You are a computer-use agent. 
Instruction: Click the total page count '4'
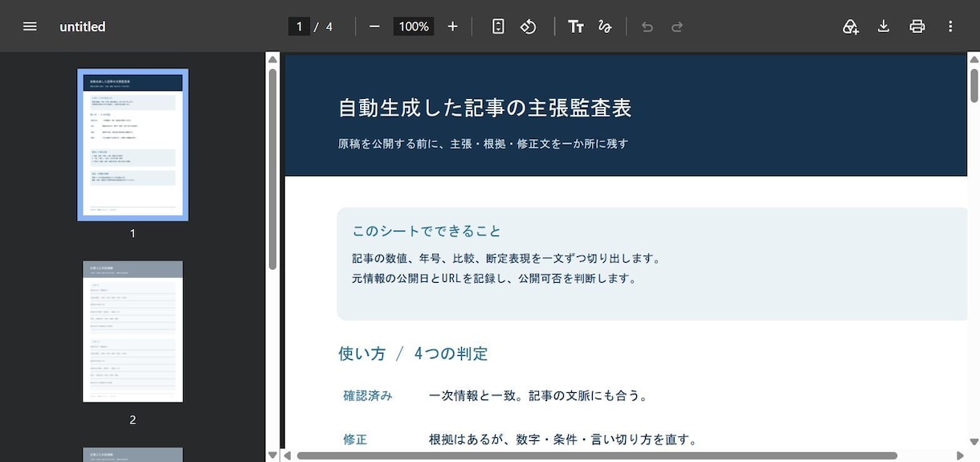(x=329, y=27)
